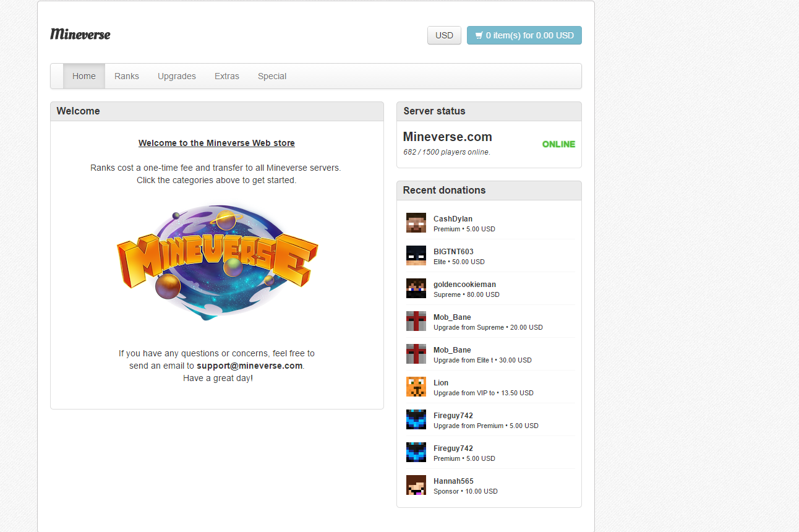Click the BIGTNT603 username
Image resolution: width=799 pixels, height=532 pixels.
coord(453,252)
